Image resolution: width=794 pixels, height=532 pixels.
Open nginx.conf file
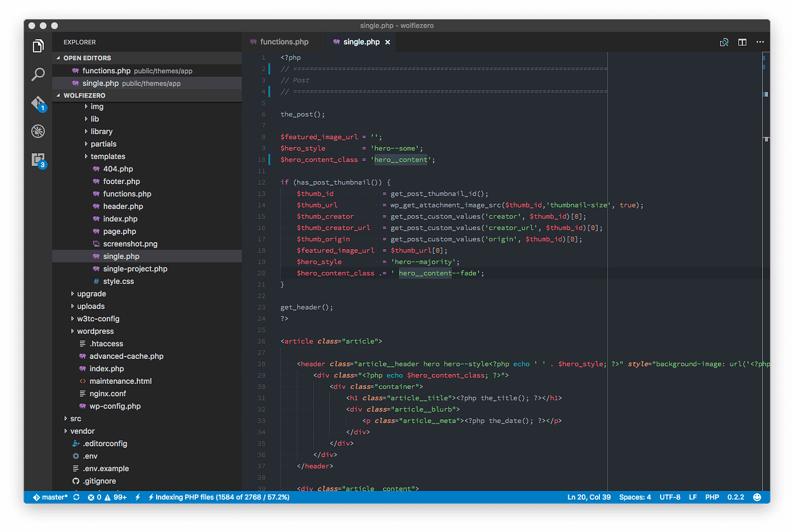point(147,393)
